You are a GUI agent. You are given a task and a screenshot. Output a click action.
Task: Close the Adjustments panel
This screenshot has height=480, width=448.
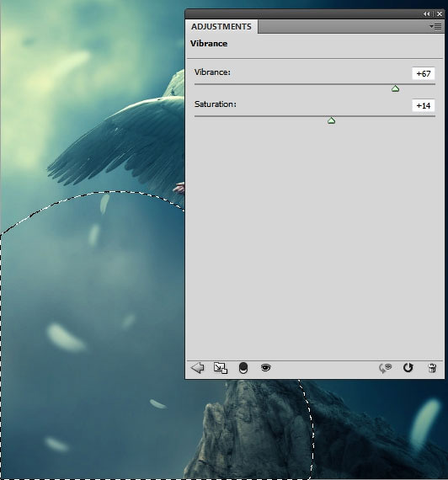(x=440, y=13)
